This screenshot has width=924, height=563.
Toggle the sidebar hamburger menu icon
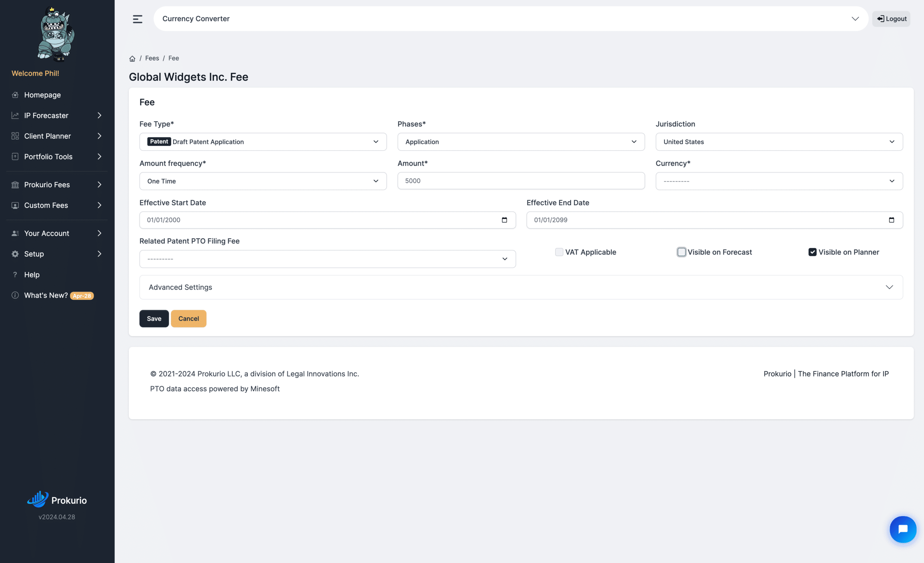point(137,19)
